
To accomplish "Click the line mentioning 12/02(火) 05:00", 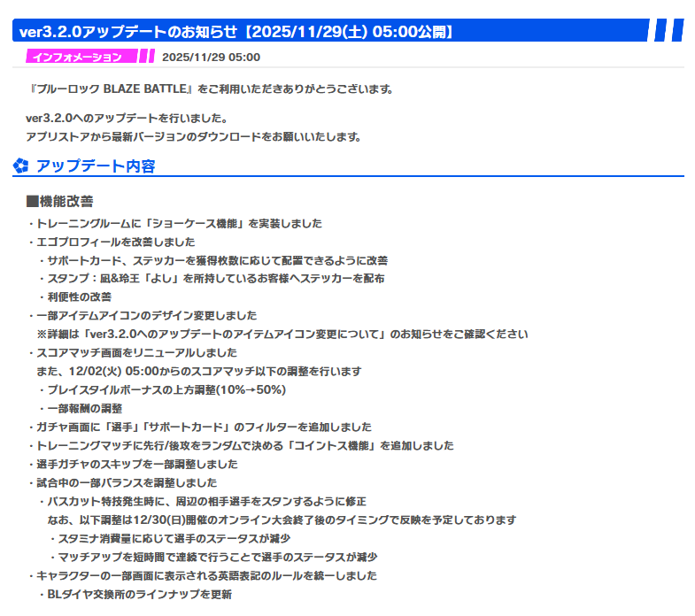I will point(199,372).
